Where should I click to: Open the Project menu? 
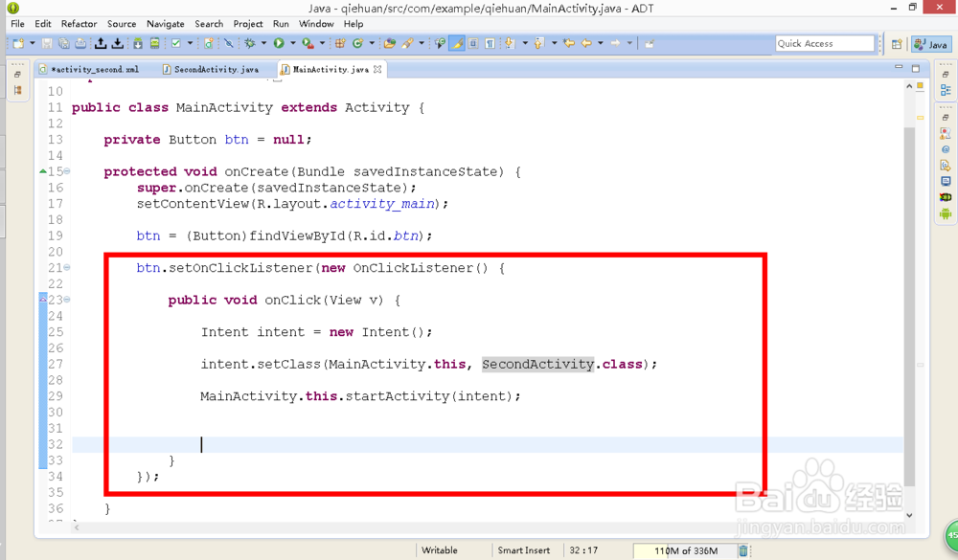click(x=248, y=24)
